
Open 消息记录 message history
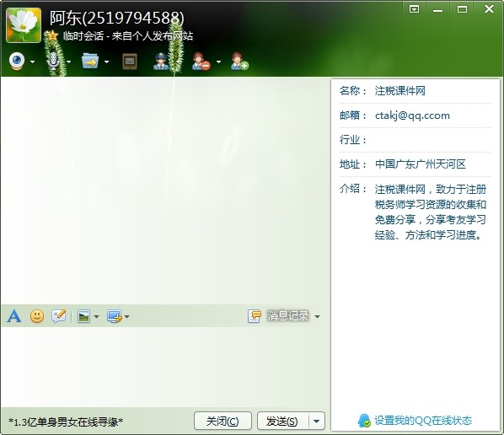coord(288,316)
